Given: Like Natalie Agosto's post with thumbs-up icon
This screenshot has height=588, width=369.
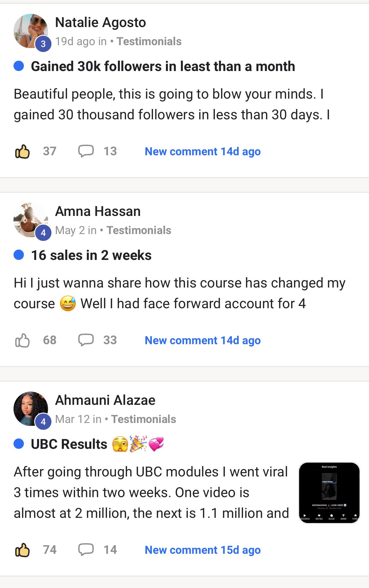Looking at the screenshot, I should pos(22,151).
